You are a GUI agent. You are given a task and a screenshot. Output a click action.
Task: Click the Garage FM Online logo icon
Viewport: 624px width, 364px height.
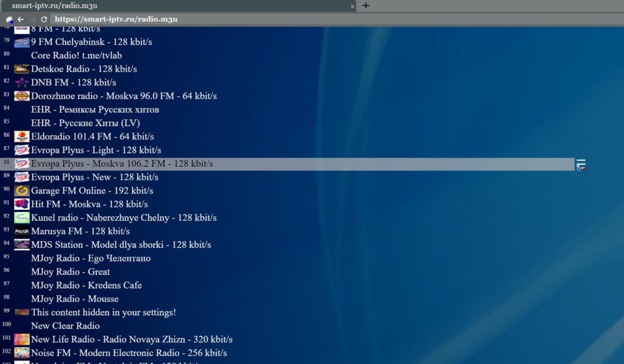(22, 191)
